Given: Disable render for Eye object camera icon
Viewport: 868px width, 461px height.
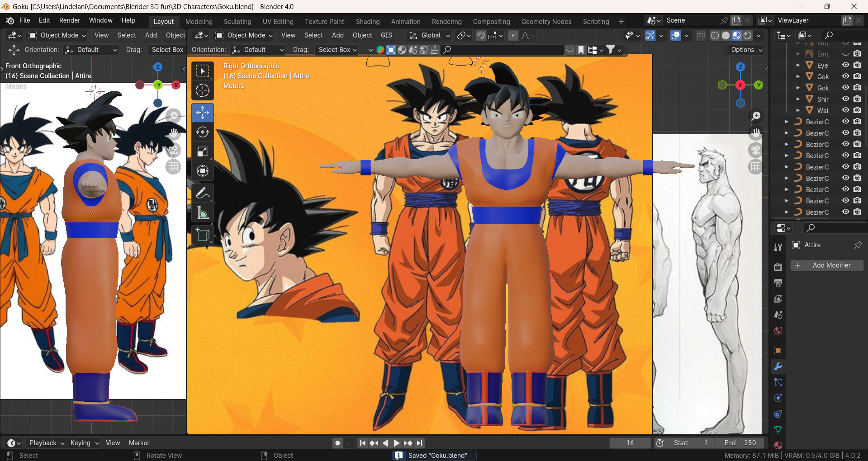Looking at the screenshot, I should pos(857,65).
